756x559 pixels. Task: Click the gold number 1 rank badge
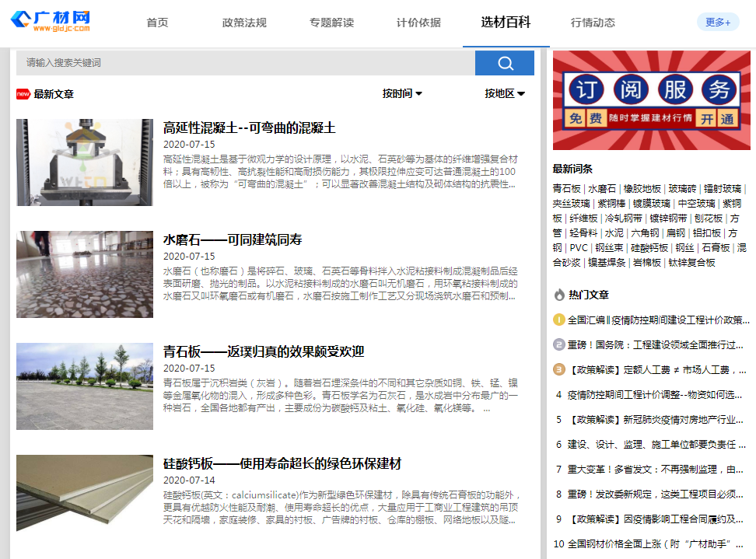coord(558,320)
